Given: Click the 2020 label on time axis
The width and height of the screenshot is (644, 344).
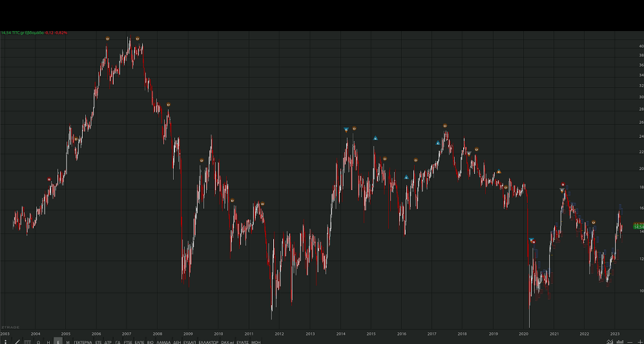Looking at the screenshot, I should (524, 334).
